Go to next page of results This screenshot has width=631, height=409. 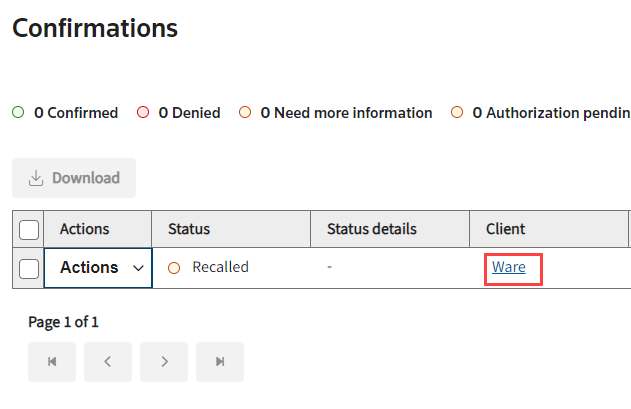(164, 362)
